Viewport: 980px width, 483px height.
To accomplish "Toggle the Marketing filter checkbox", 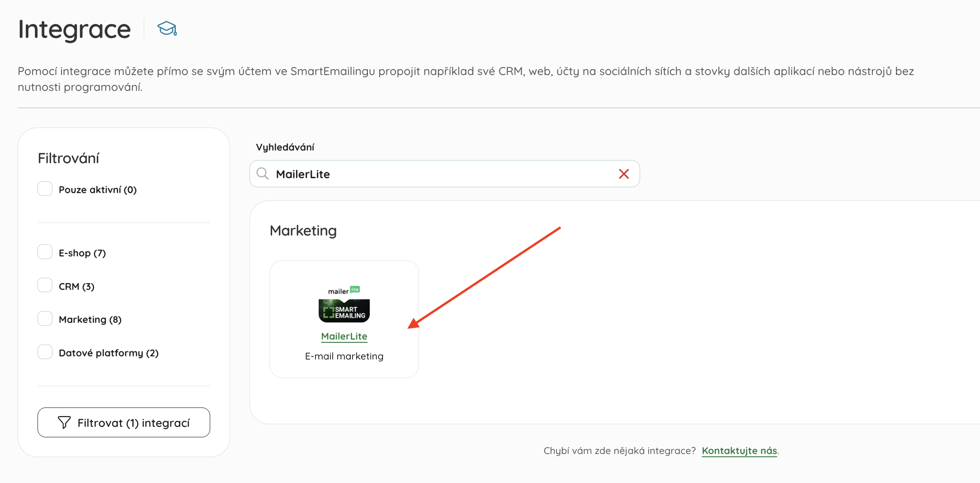I will [x=45, y=318].
